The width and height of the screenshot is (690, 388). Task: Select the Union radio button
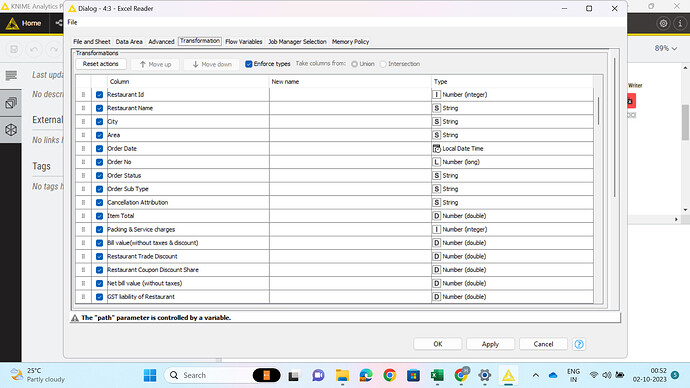[x=354, y=64]
